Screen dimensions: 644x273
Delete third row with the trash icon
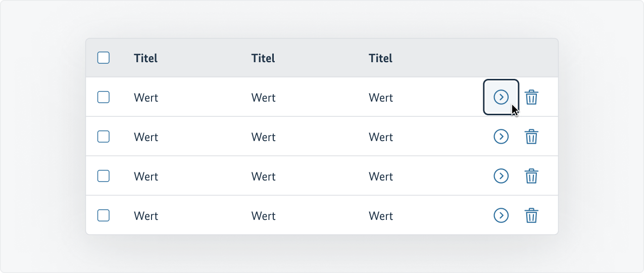pyautogui.click(x=531, y=176)
